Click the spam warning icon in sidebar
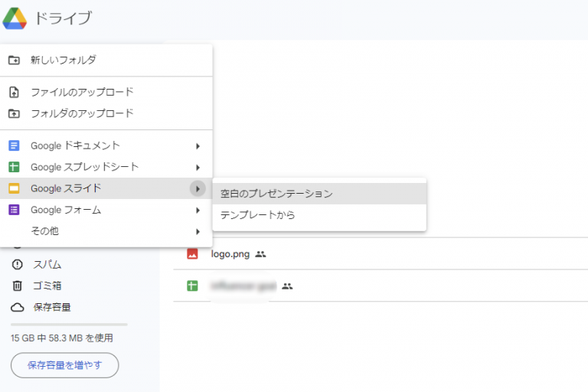 coord(17,264)
